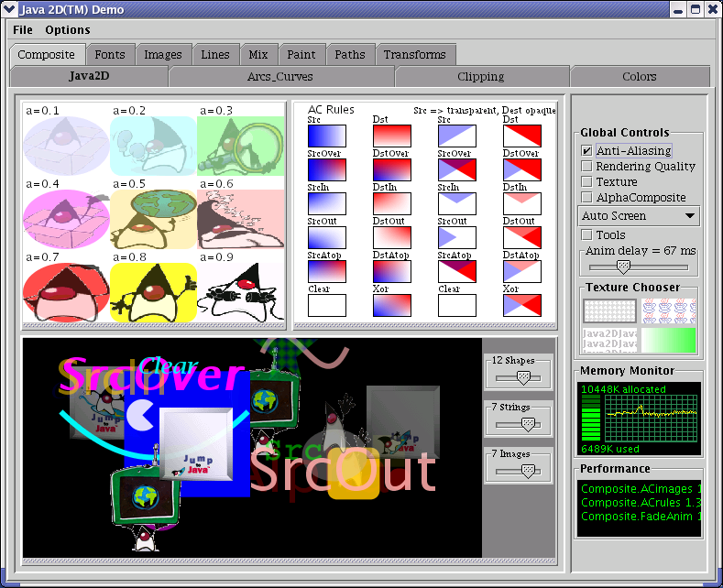Viewport: 723px width, 588px height.
Task: Open the Clipping sub-tab
Action: point(481,76)
